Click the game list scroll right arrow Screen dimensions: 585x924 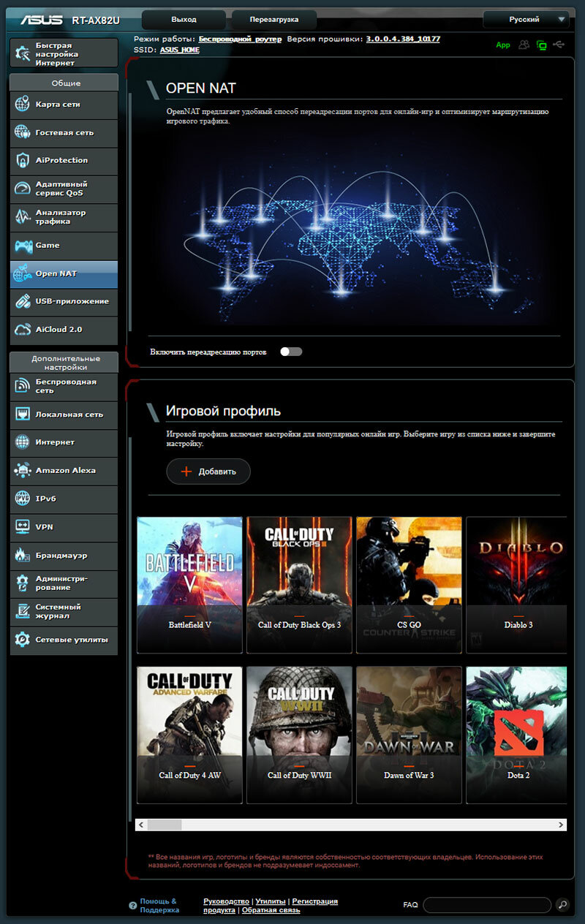(562, 825)
